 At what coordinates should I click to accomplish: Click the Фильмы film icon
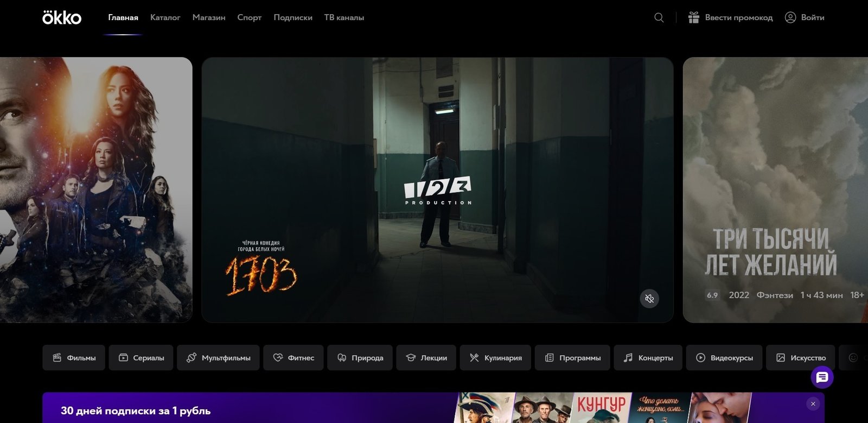tap(57, 358)
